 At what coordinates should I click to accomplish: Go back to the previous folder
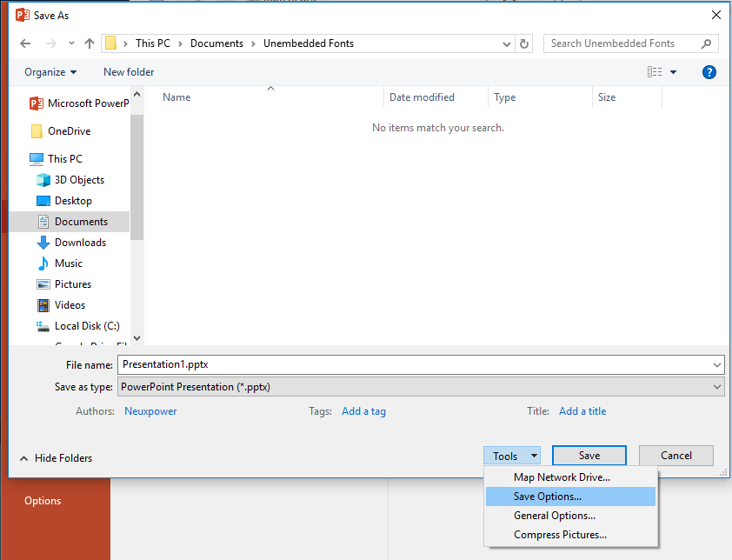25,43
